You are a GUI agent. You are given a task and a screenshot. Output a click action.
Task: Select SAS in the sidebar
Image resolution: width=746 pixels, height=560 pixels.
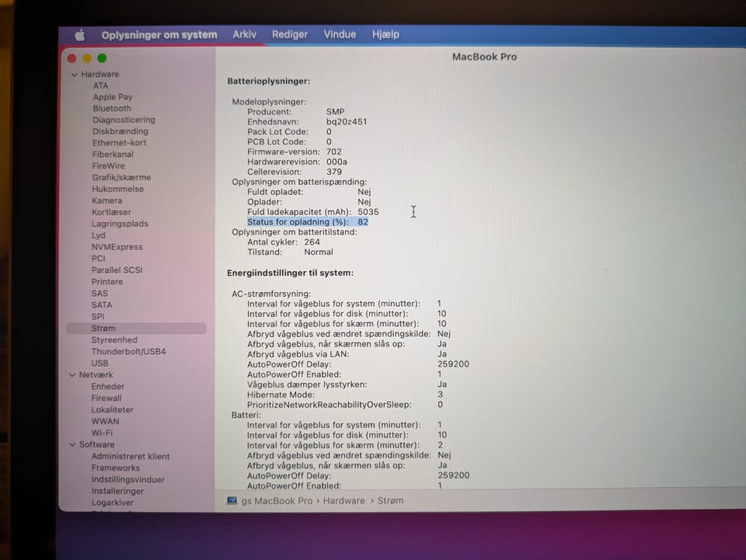pyautogui.click(x=99, y=294)
